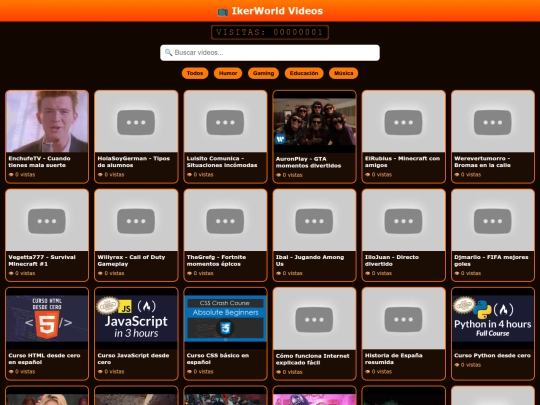Open Luisito Comunica placeholder thumbnail
This screenshot has height=405, width=540.
pos(225,122)
